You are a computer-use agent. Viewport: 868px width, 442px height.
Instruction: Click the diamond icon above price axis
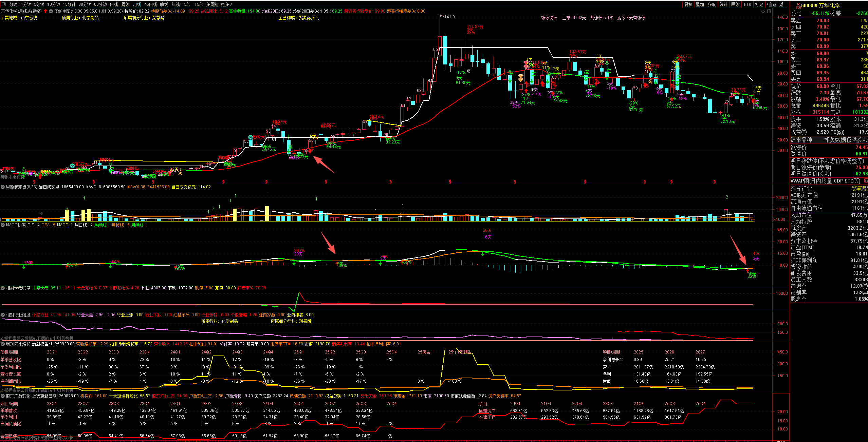click(763, 11)
